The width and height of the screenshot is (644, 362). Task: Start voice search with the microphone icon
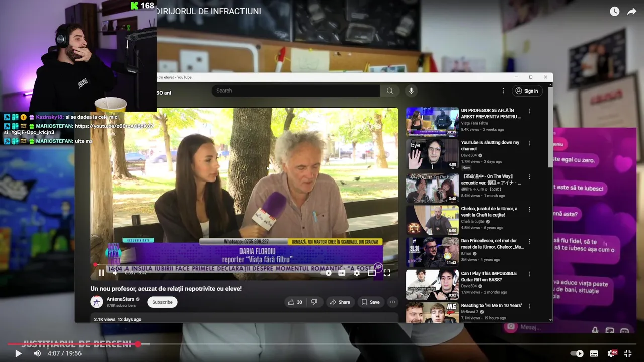click(x=411, y=90)
